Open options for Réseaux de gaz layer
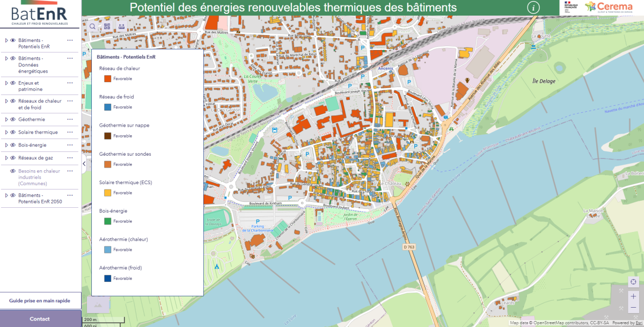 click(70, 158)
